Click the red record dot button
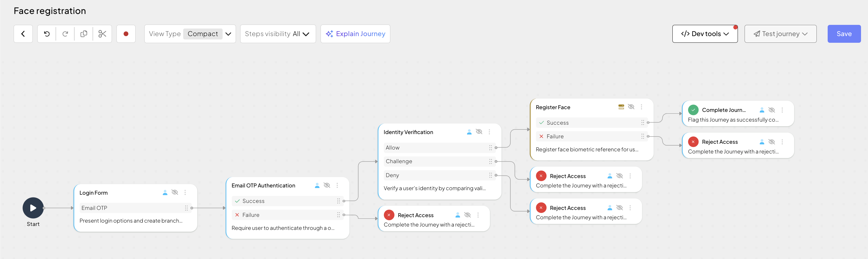The height and width of the screenshot is (259, 868). [126, 34]
